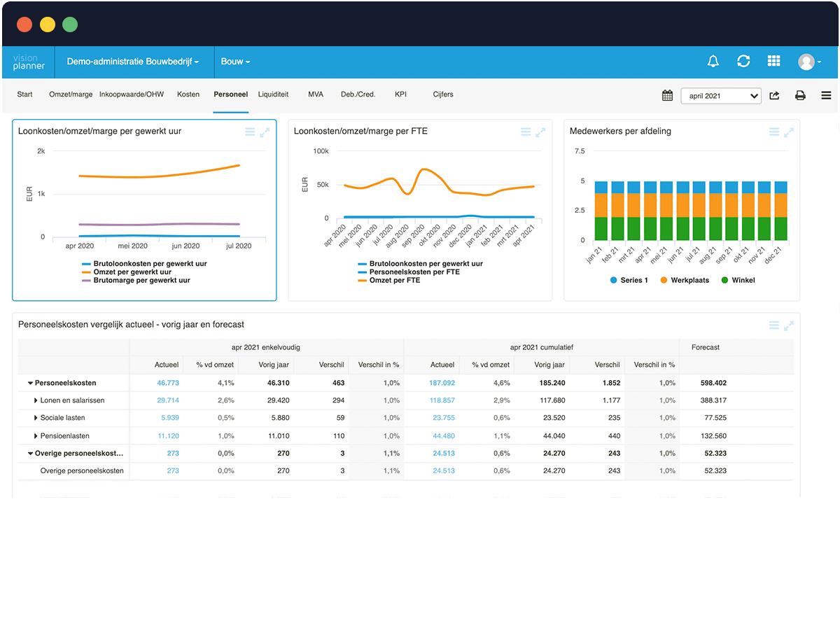Switch to the MVA tab
The height and width of the screenshot is (630, 840).
(x=316, y=94)
